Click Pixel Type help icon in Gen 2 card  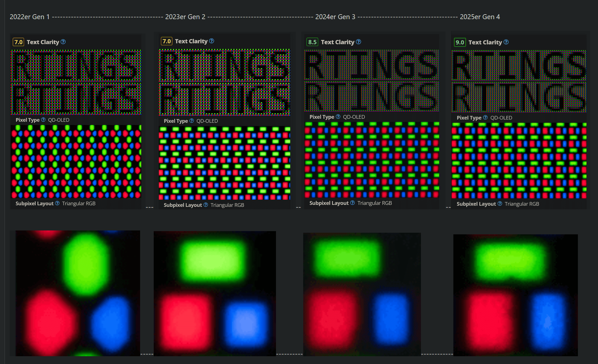pos(192,121)
